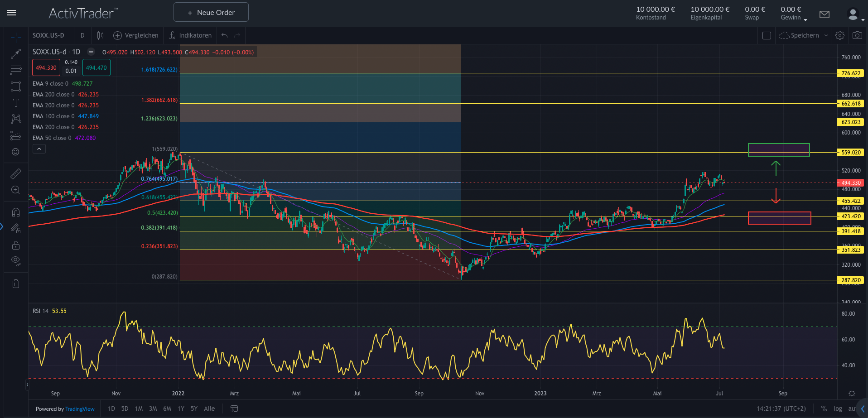The image size is (868, 418).
Task: Select the text annotation tool
Action: [16, 103]
